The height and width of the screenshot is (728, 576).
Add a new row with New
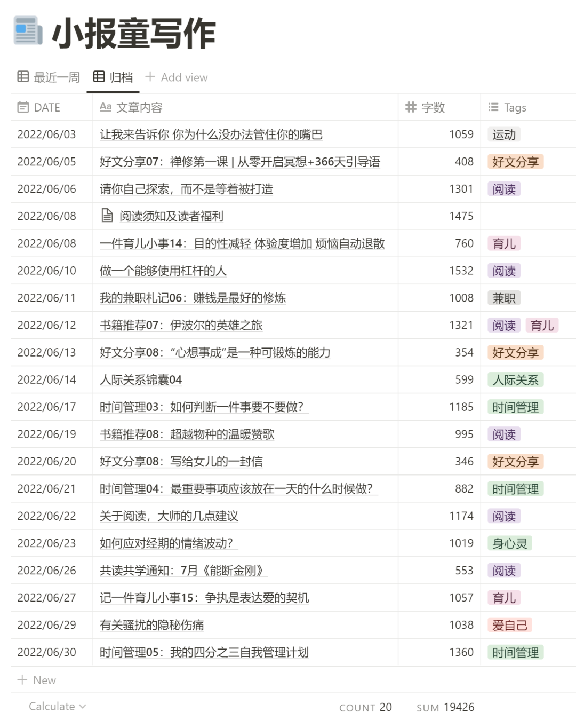[x=37, y=680]
